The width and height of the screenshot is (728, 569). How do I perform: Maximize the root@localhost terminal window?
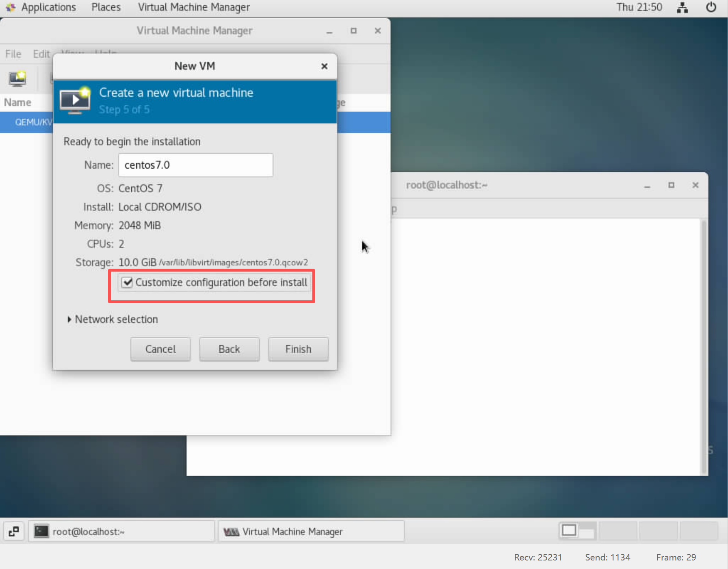coord(671,185)
